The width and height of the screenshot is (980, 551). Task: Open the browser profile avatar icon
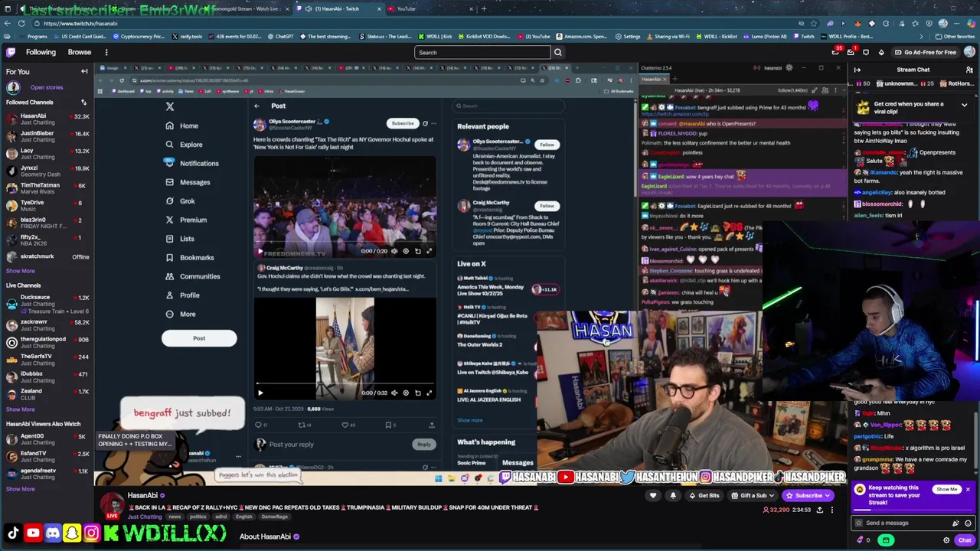tap(942, 23)
